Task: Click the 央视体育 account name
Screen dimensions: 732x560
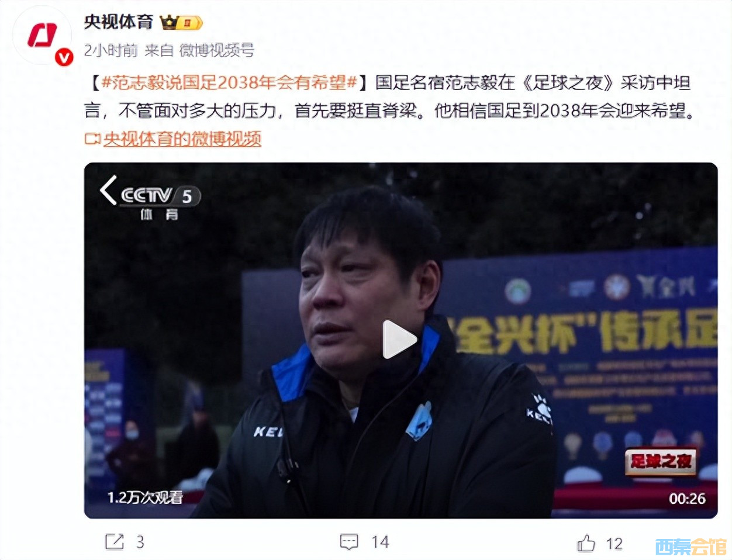Action: coord(118,22)
